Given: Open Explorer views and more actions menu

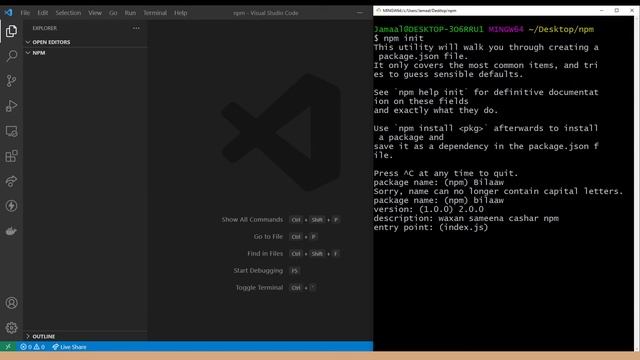Looking at the screenshot, I should pyautogui.click(x=136, y=28).
